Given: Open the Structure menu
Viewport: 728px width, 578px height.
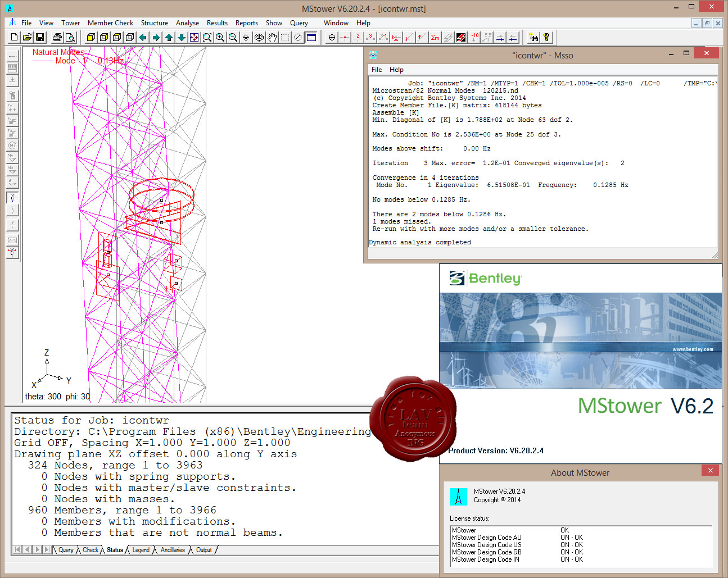Looking at the screenshot, I should click(155, 23).
